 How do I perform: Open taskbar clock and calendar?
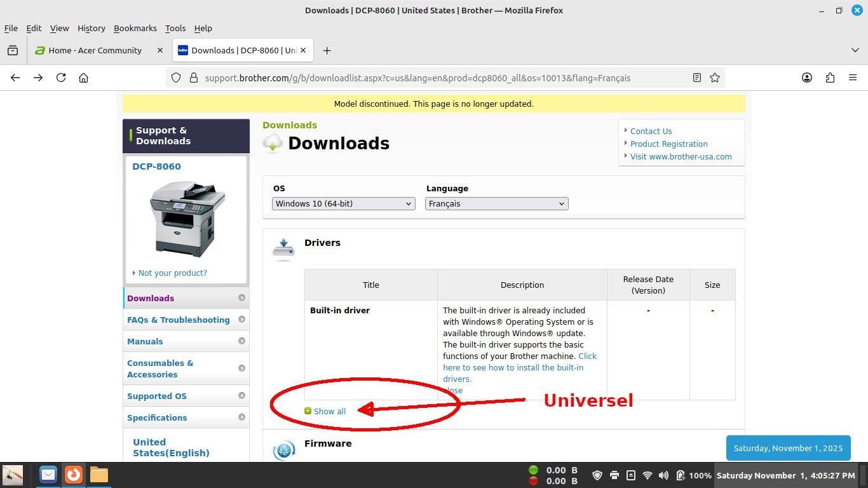(786, 475)
